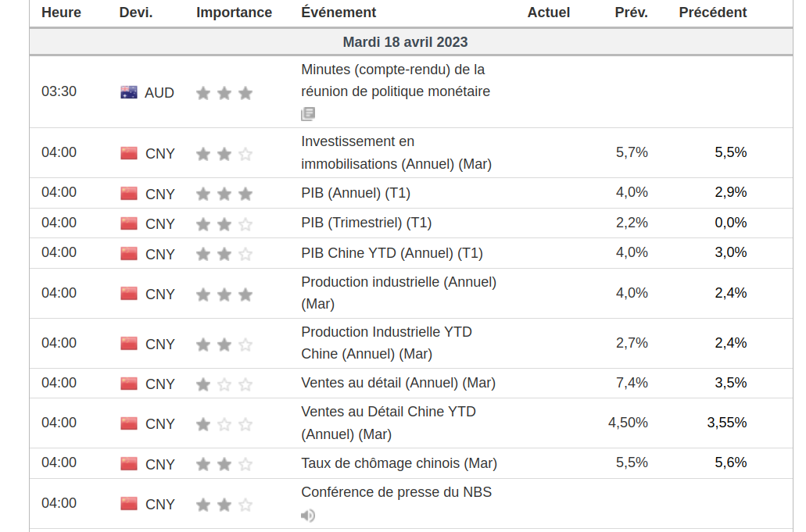Click the China flag in the PIB (Annuel) row
This screenshot has height=532, width=806.
click(x=129, y=193)
